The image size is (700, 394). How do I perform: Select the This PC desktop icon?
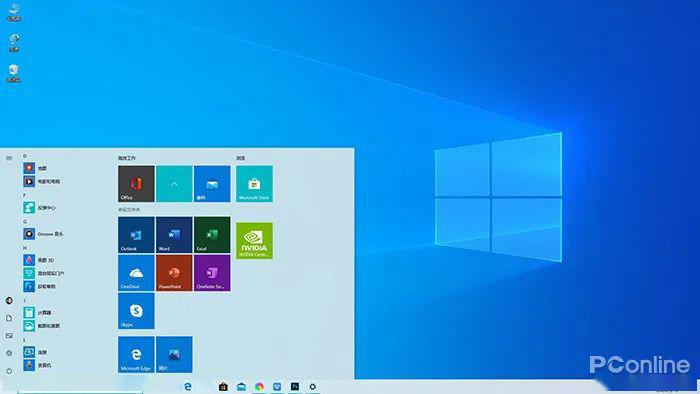pos(14,12)
